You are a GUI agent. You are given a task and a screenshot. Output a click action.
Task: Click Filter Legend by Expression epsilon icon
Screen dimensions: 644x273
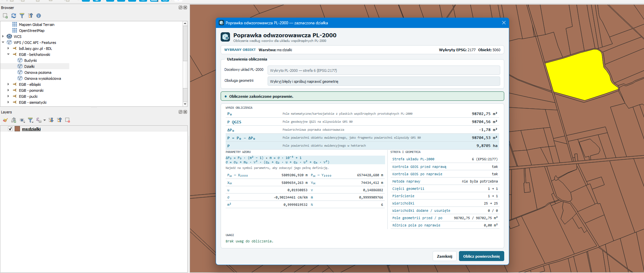39,120
